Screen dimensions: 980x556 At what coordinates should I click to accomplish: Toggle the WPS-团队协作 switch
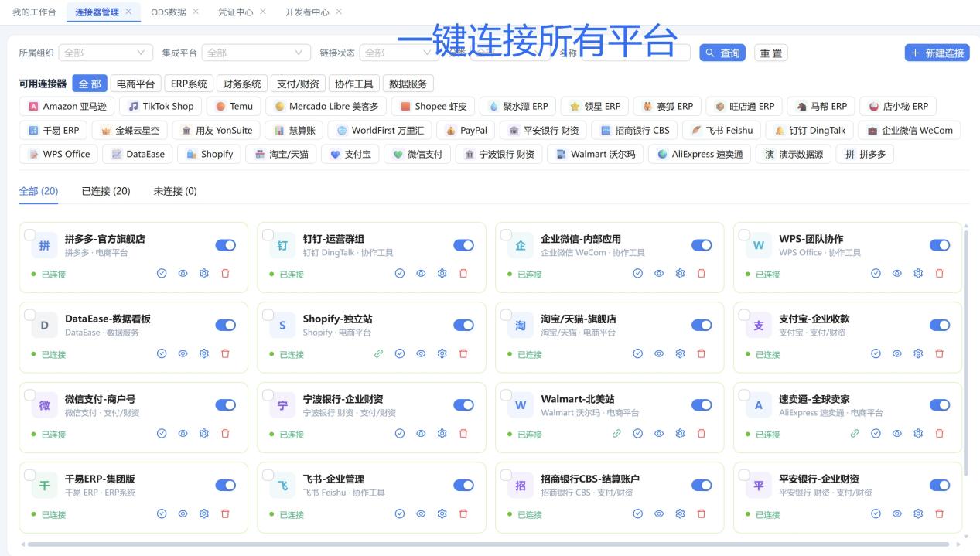[940, 245]
